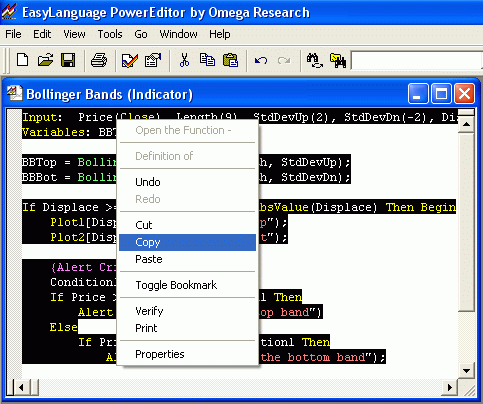Click 'the bottom band' string text
This screenshot has width=483, height=404.
(312, 357)
